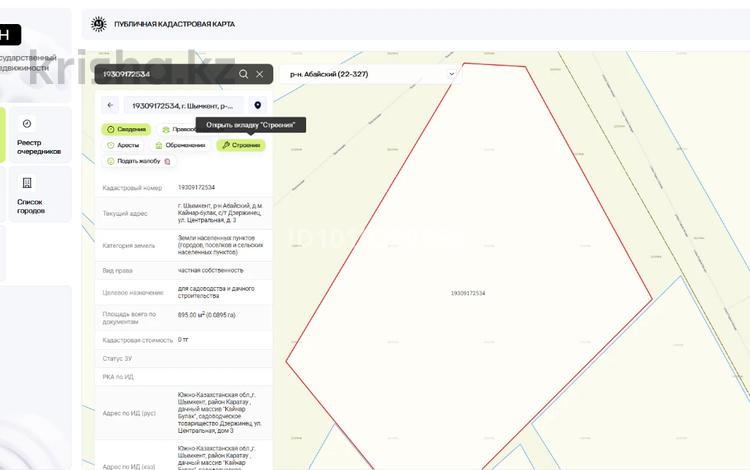Click the Статус ЗУ row label
The image size is (750, 470).
117,359
